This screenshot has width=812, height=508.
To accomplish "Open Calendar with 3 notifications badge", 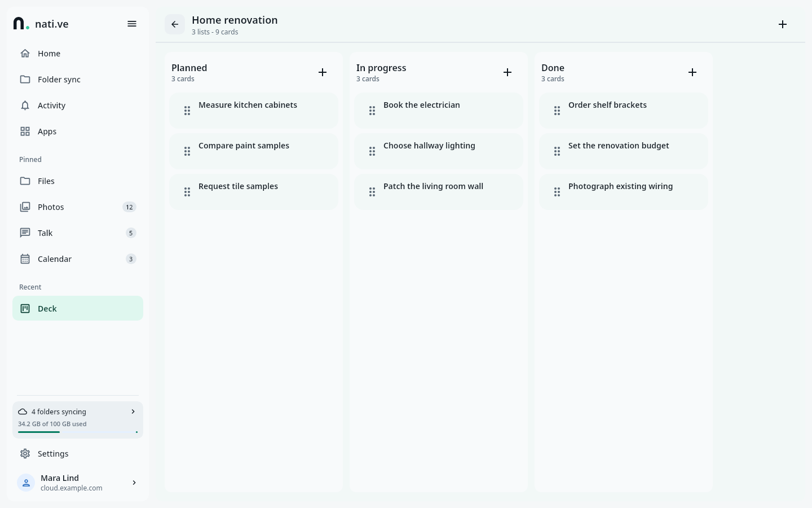I will (x=78, y=259).
